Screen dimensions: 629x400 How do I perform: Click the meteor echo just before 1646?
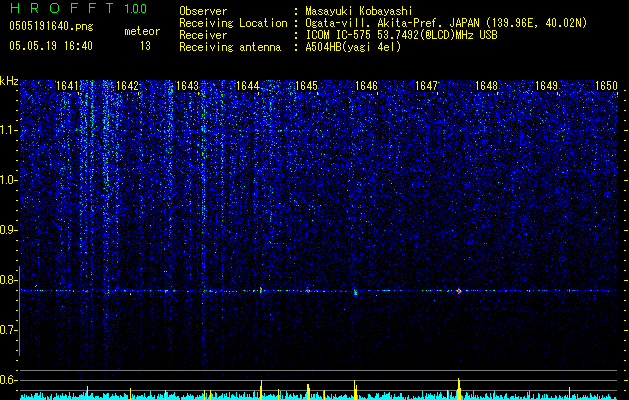click(355, 292)
